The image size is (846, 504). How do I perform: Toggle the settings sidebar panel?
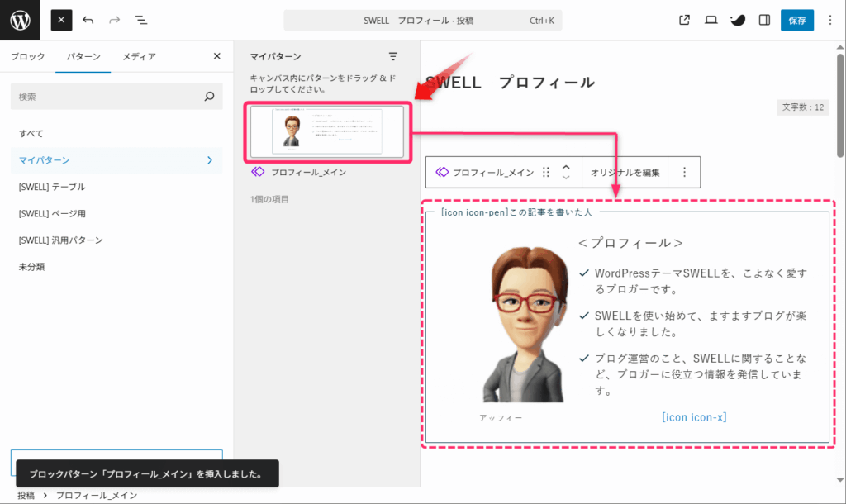[764, 20]
